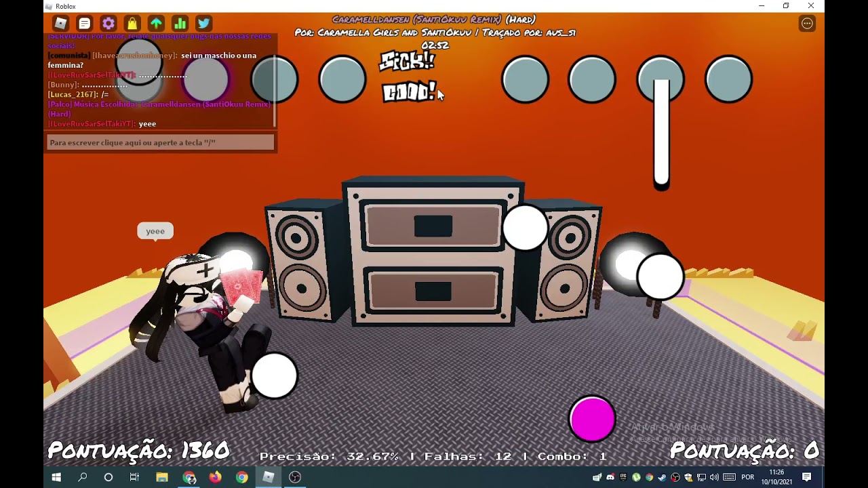Screen dimensions: 868x488
Task: Switch to Chrome with profile badge on taskbar
Action: pyautogui.click(x=189, y=477)
